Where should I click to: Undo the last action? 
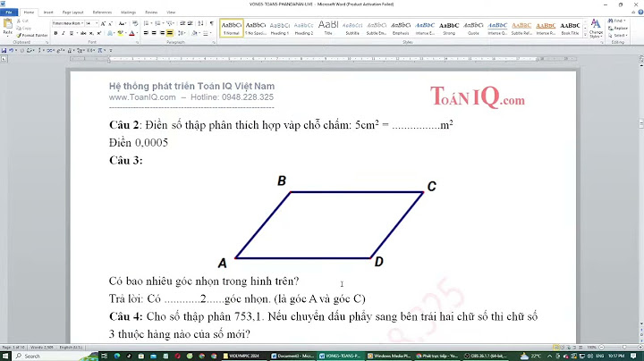point(11,50)
